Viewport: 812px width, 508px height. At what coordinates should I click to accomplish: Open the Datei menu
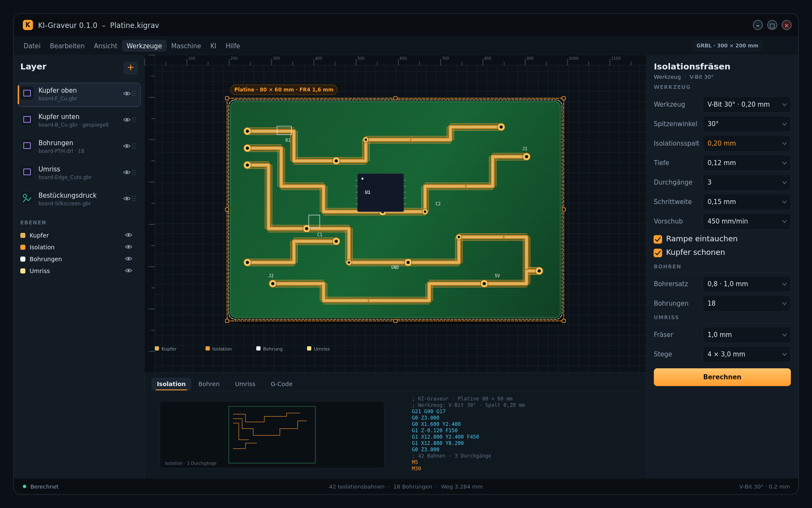pyautogui.click(x=32, y=46)
